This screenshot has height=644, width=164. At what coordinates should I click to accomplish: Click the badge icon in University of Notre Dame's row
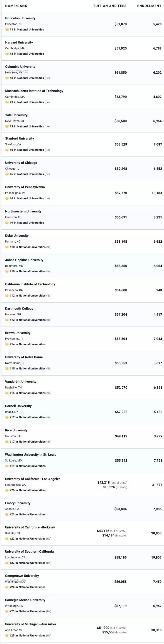click(7, 369)
